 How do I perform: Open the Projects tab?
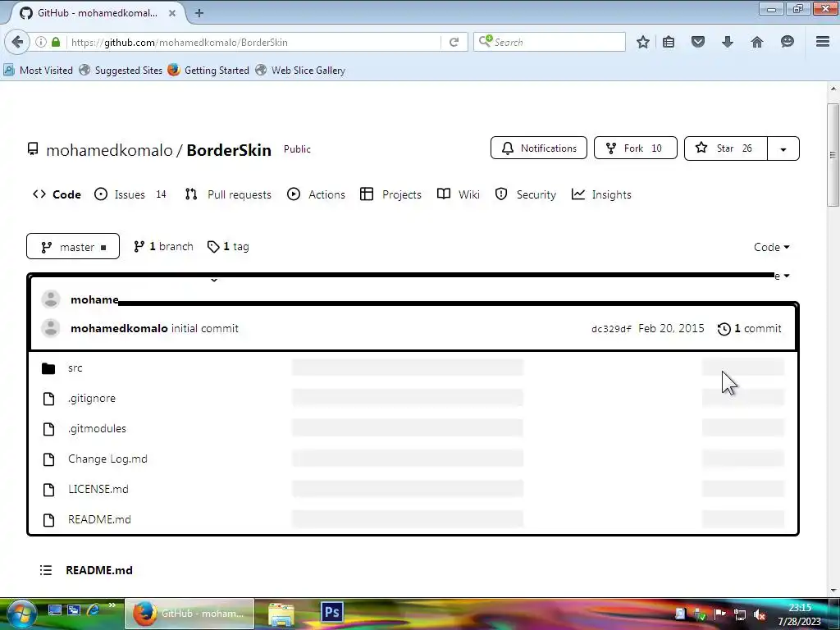click(390, 194)
